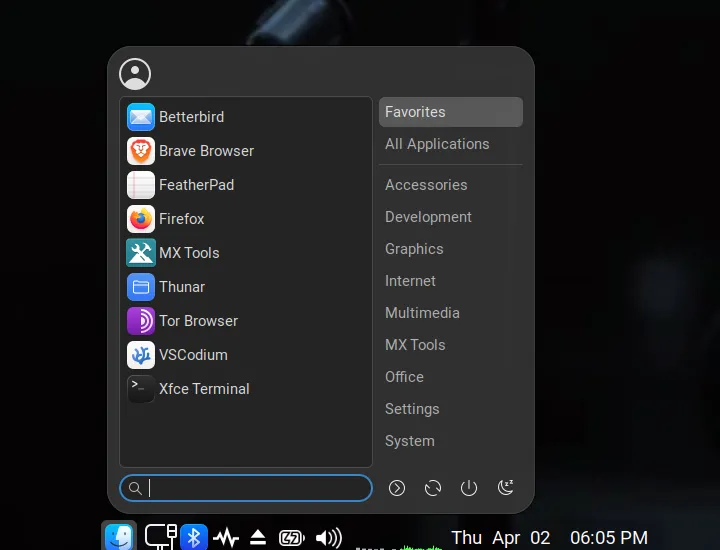Click the power shutdown icon

pyautogui.click(x=469, y=488)
